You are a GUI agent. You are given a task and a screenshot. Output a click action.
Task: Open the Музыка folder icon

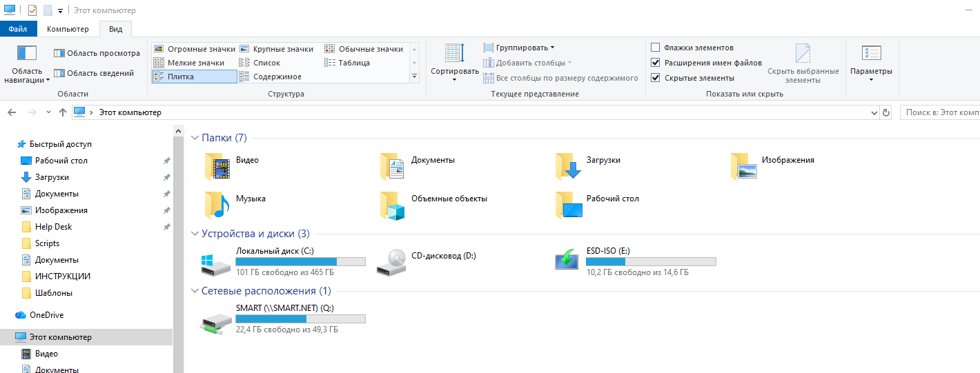pos(217,205)
